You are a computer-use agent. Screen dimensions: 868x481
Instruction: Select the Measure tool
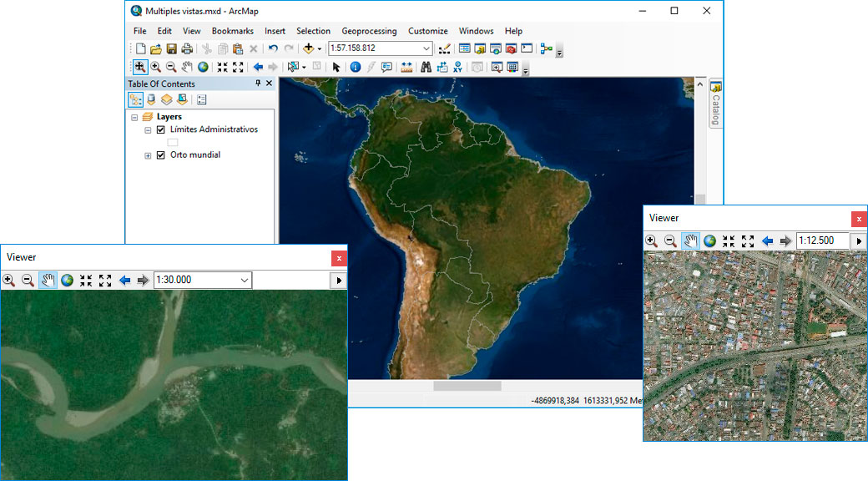click(407, 68)
